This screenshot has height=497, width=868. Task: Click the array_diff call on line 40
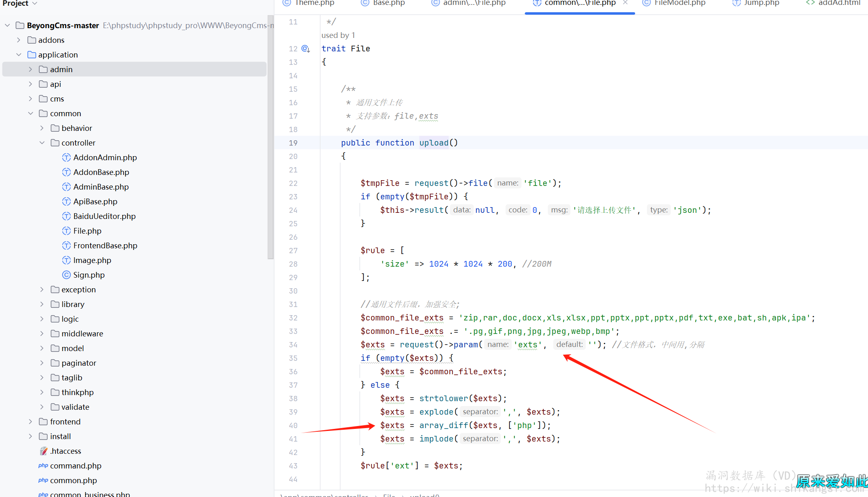(443, 426)
